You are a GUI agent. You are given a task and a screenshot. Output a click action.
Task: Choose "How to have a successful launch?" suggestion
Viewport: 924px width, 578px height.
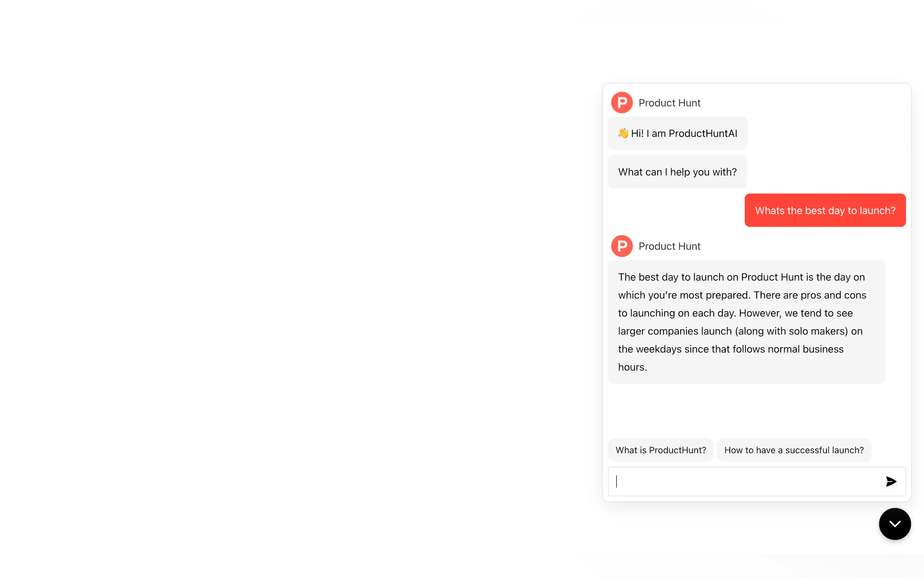[794, 450]
